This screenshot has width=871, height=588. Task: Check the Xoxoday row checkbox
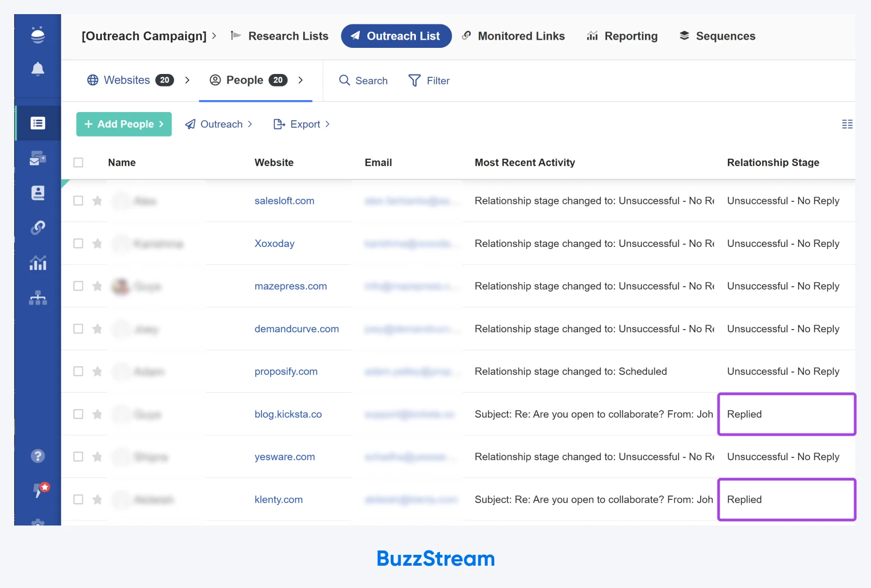point(78,243)
